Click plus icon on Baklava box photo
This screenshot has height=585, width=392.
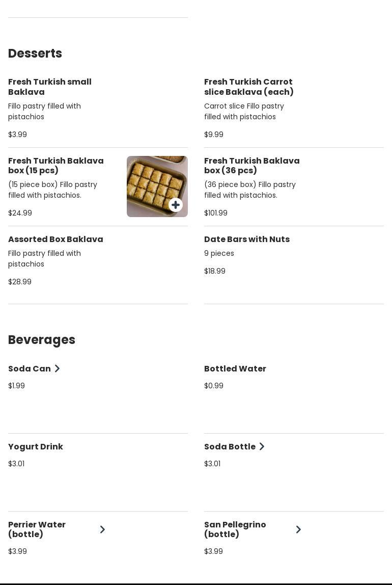[176, 205]
